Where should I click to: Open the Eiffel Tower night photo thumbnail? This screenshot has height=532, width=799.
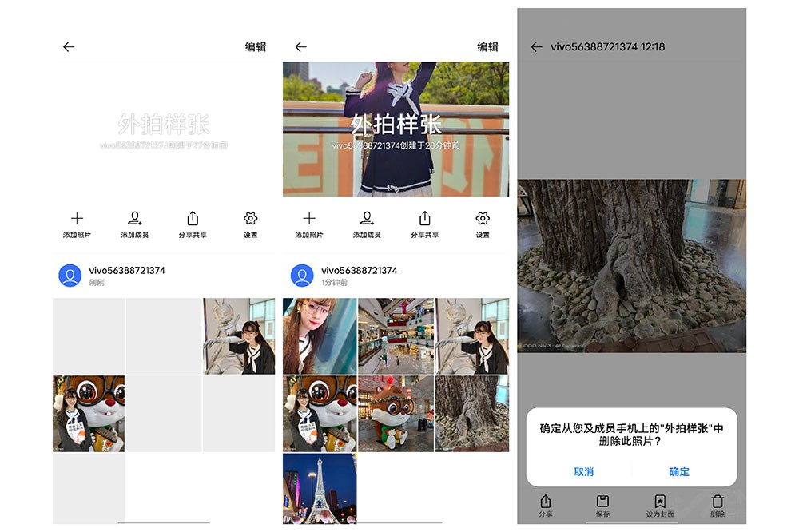tap(320, 489)
